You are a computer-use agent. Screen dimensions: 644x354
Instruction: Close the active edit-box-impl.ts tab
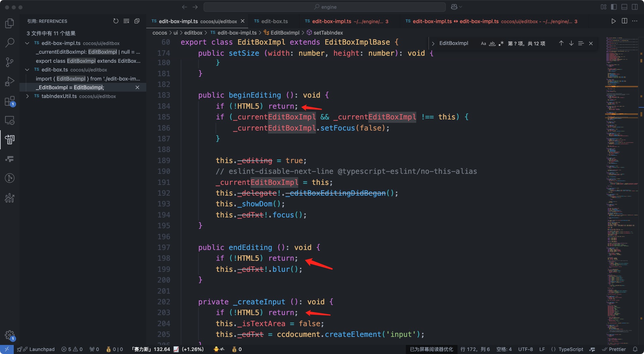click(243, 21)
